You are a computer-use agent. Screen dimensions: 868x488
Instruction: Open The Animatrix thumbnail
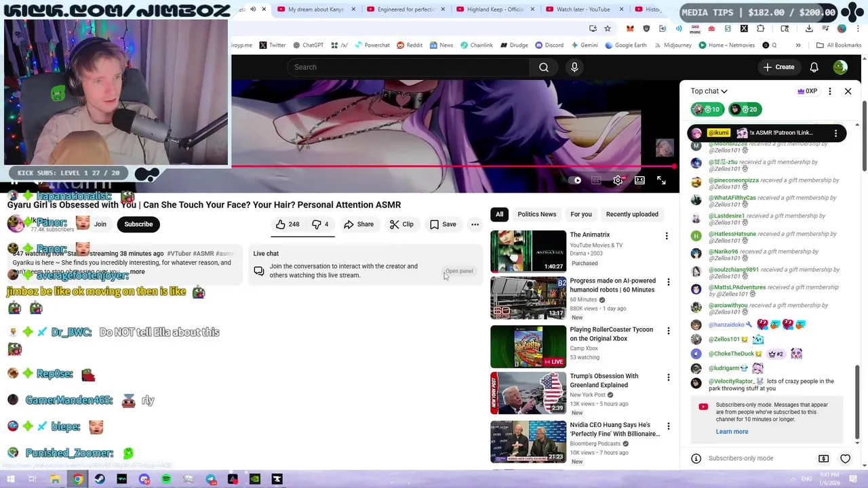pos(528,251)
